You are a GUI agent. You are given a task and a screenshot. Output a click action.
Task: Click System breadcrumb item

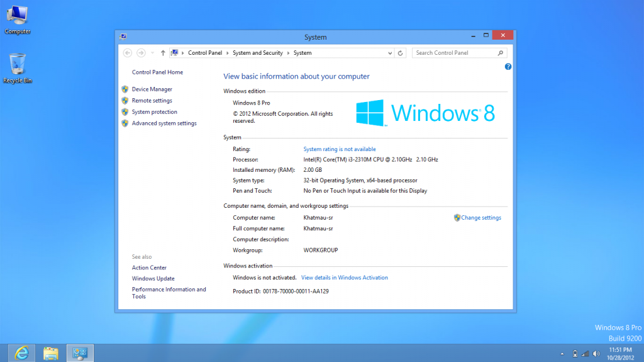click(x=303, y=53)
